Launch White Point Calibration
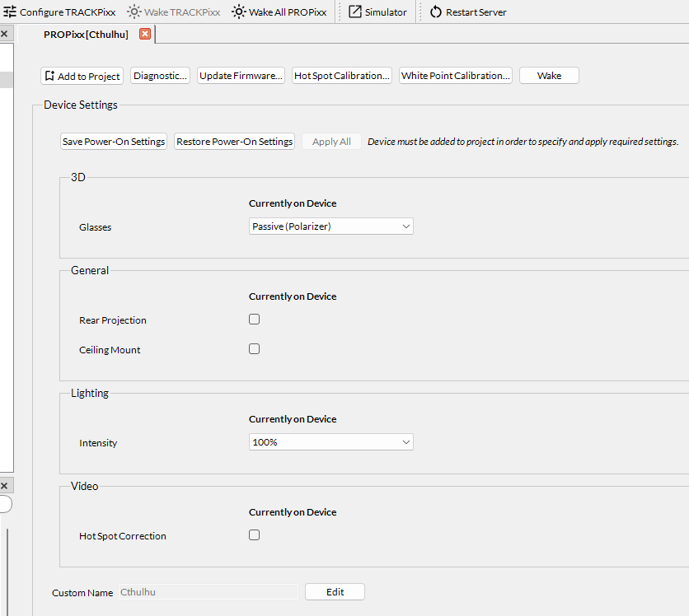The image size is (689, 616). click(456, 76)
